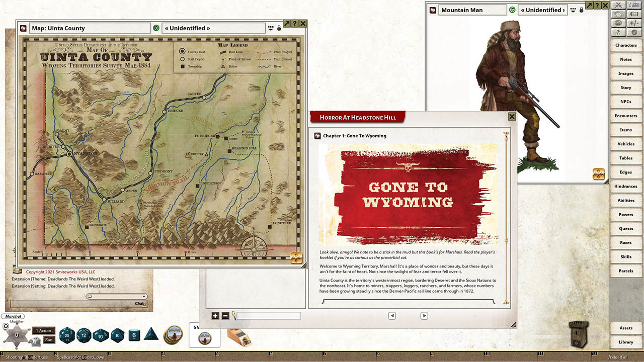The height and width of the screenshot is (362, 644).
Task: Open the orange radial menu icon on the map window
Action: click(x=296, y=258)
